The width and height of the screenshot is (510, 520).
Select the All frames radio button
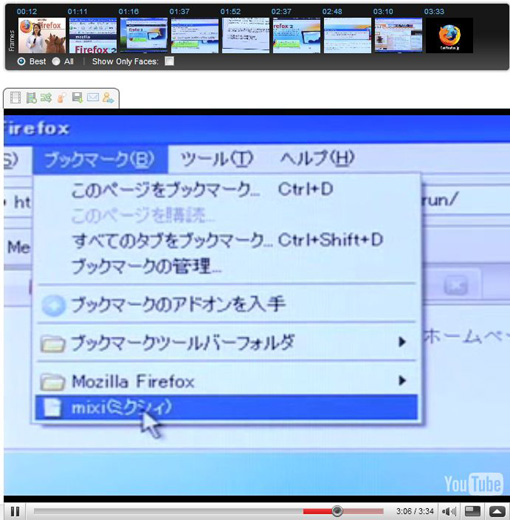click(56, 61)
